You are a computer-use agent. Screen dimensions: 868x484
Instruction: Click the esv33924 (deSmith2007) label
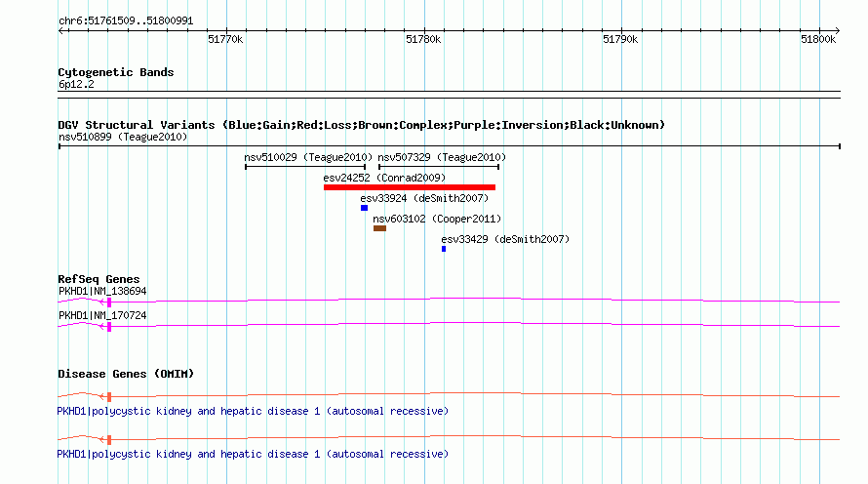(x=424, y=198)
